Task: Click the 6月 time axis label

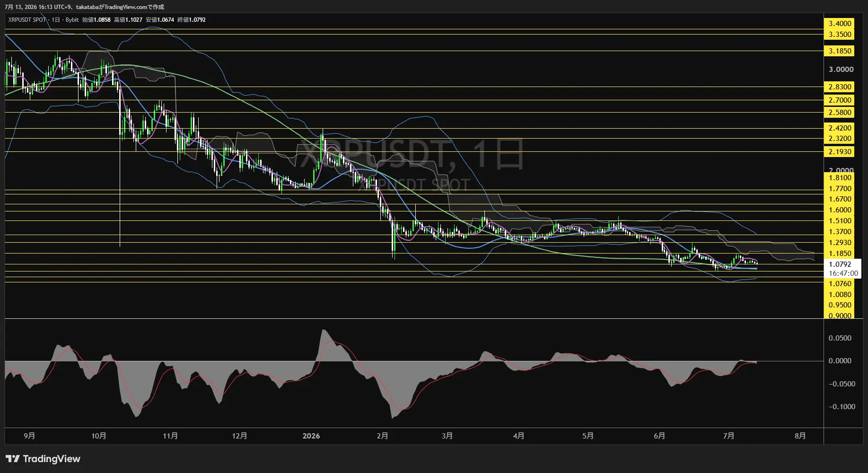Action: pos(659,436)
